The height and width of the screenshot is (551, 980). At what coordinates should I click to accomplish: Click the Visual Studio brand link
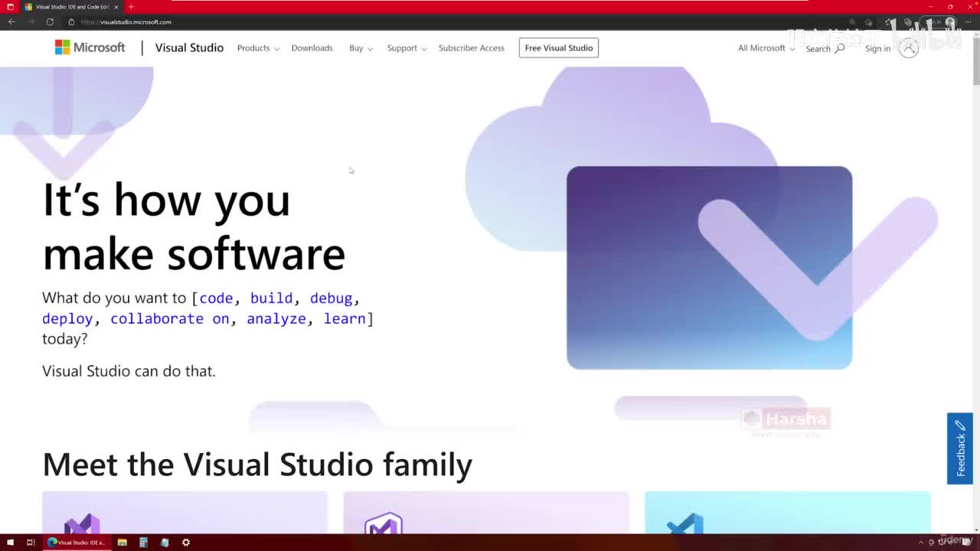click(x=189, y=47)
